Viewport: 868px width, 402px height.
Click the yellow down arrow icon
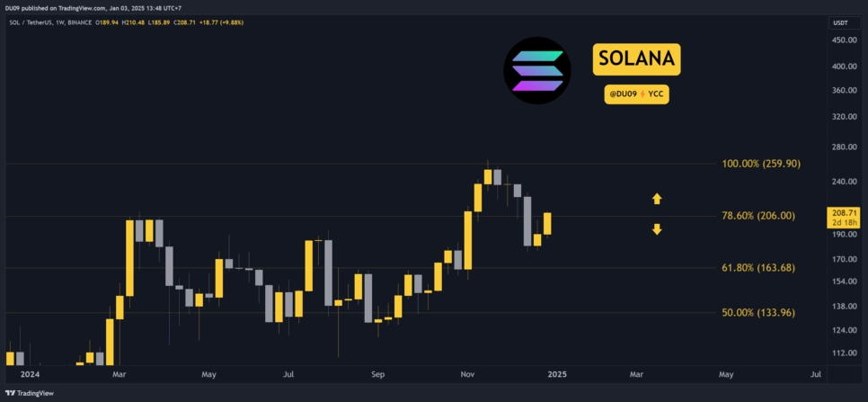[657, 229]
